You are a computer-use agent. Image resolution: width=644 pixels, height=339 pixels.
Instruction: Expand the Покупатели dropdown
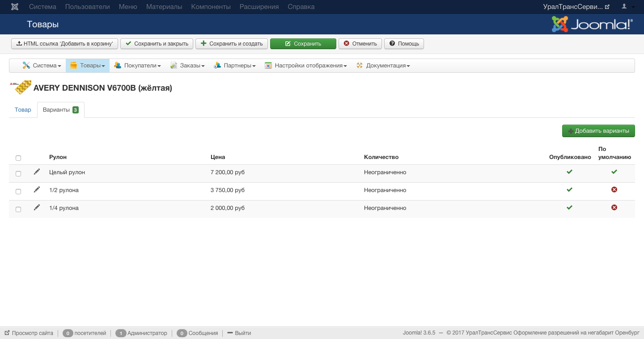click(x=137, y=66)
